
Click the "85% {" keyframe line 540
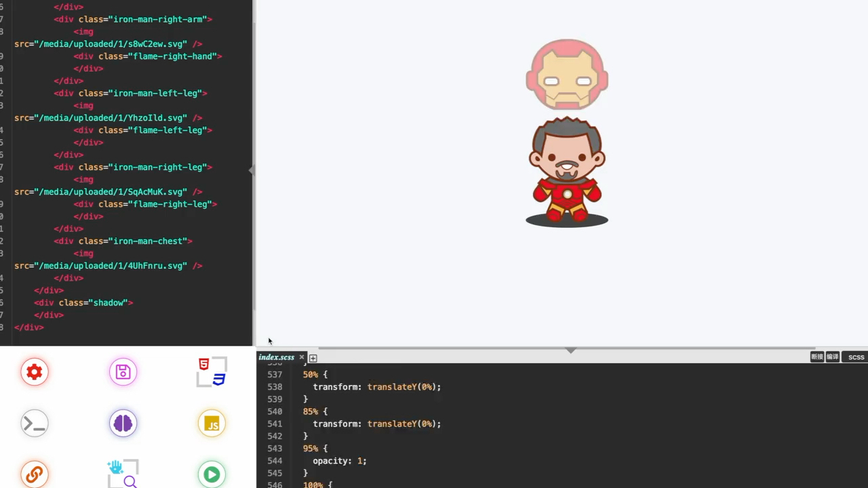[x=315, y=411]
